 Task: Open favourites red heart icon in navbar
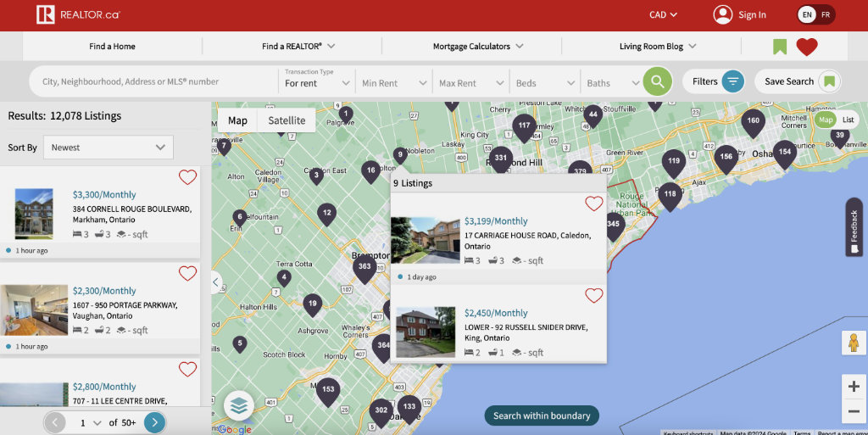click(x=807, y=47)
